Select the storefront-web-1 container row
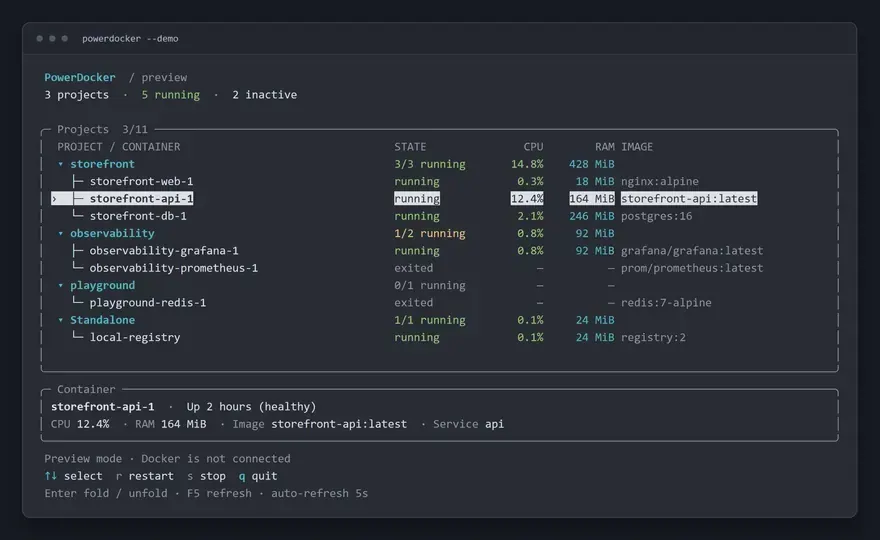 tap(439, 181)
